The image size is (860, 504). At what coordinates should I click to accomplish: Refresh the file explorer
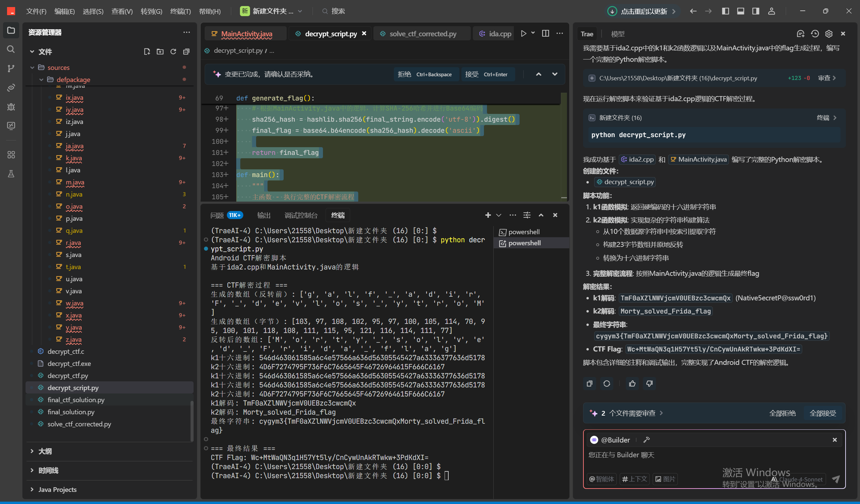click(x=173, y=51)
